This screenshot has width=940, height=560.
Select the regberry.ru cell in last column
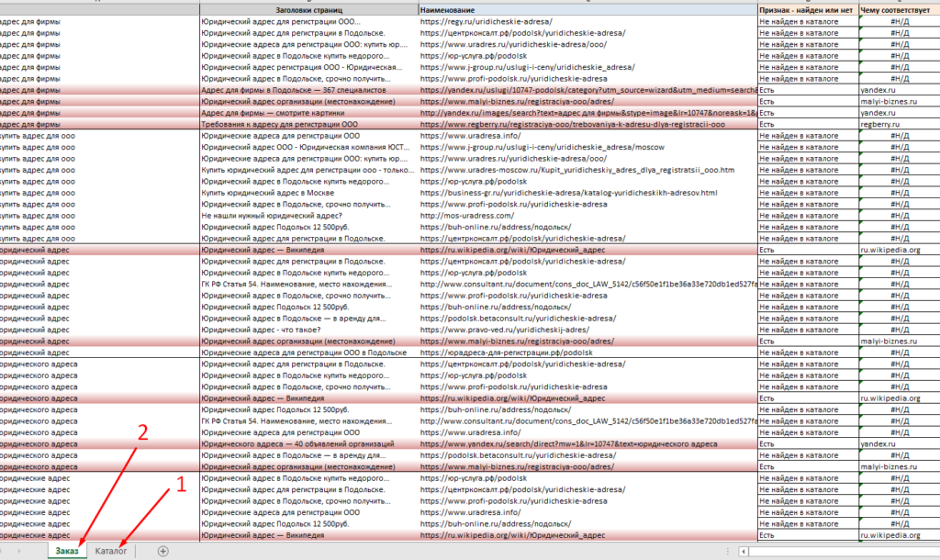tap(882, 125)
